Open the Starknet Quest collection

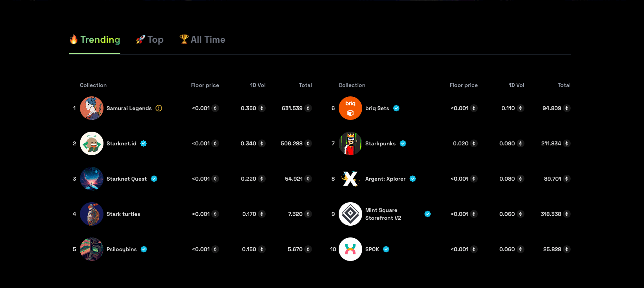click(x=127, y=179)
